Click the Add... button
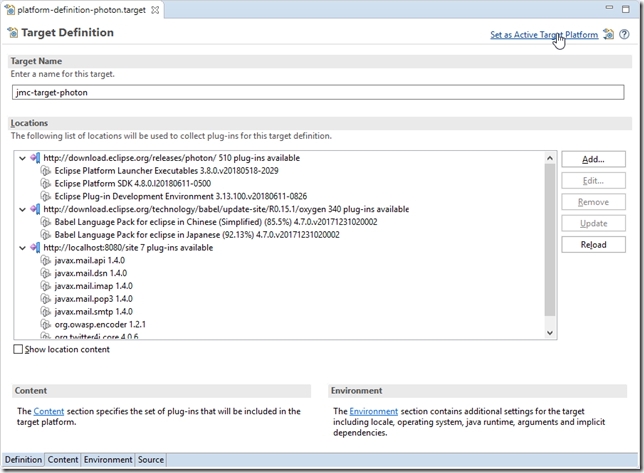Viewport: 644px width, 473px height. pos(593,159)
